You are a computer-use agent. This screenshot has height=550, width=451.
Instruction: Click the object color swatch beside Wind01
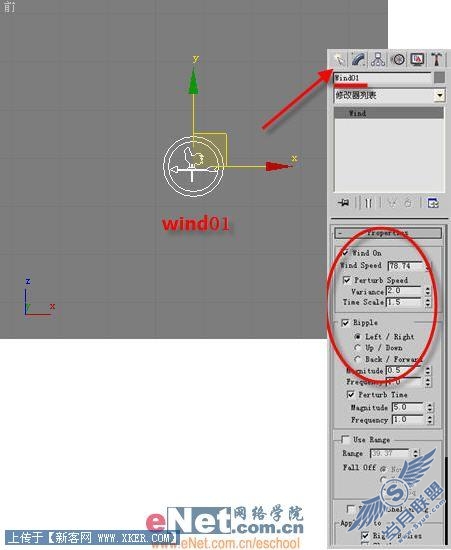(439, 78)
